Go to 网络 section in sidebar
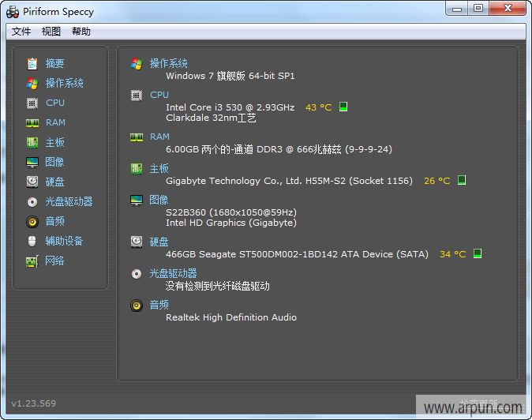 (55, 261)
